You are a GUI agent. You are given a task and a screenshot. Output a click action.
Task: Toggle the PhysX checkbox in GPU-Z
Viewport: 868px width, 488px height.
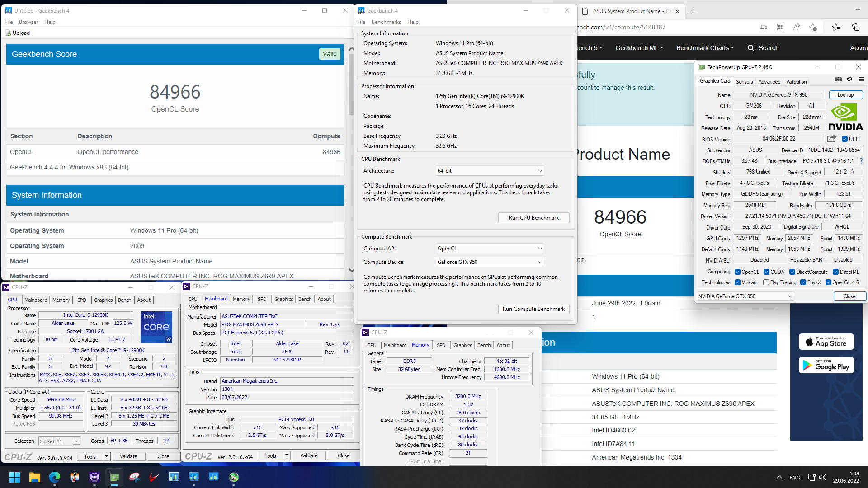[x=803, y=282]
